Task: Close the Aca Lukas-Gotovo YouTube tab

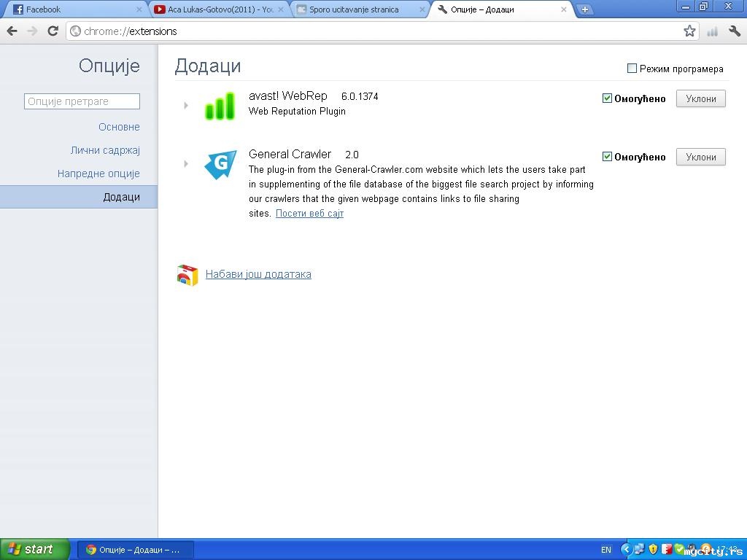Action: 281,9
